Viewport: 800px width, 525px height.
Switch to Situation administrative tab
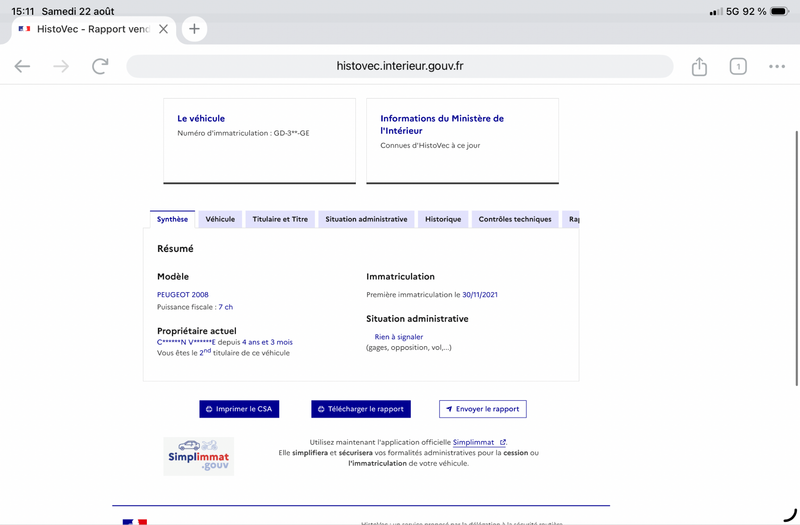pyautogui.click(x=366, y=219)
